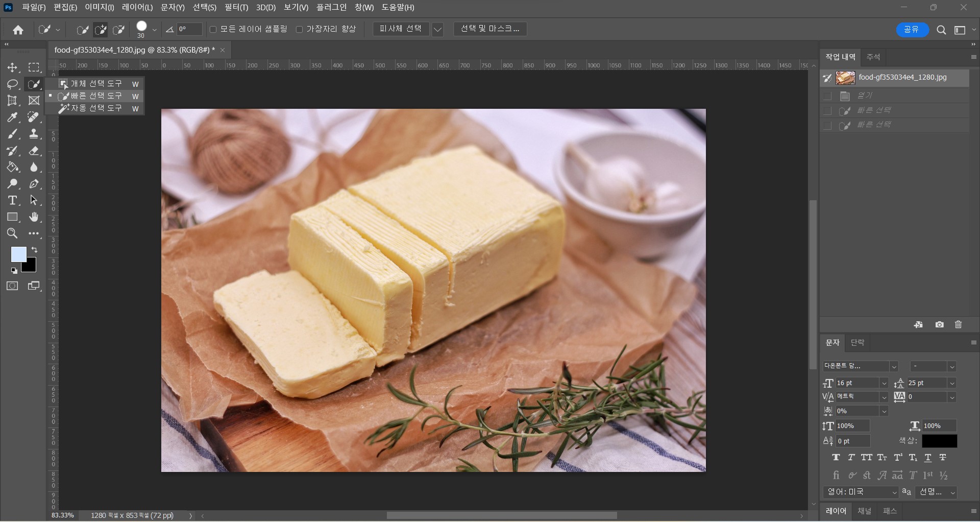Screen dimensions: 980x522
Task: Open the workspace switcher icon
Action: click(x=960, y=30)
